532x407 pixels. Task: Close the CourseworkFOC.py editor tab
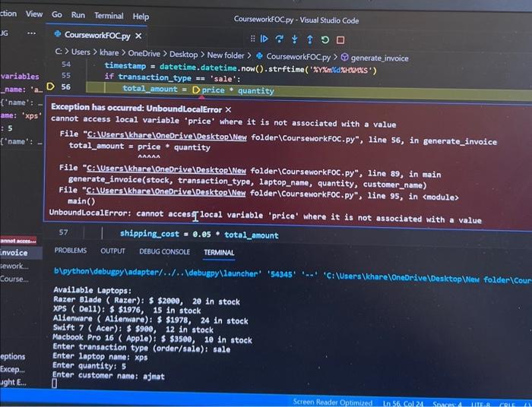(x=138, y=36)
